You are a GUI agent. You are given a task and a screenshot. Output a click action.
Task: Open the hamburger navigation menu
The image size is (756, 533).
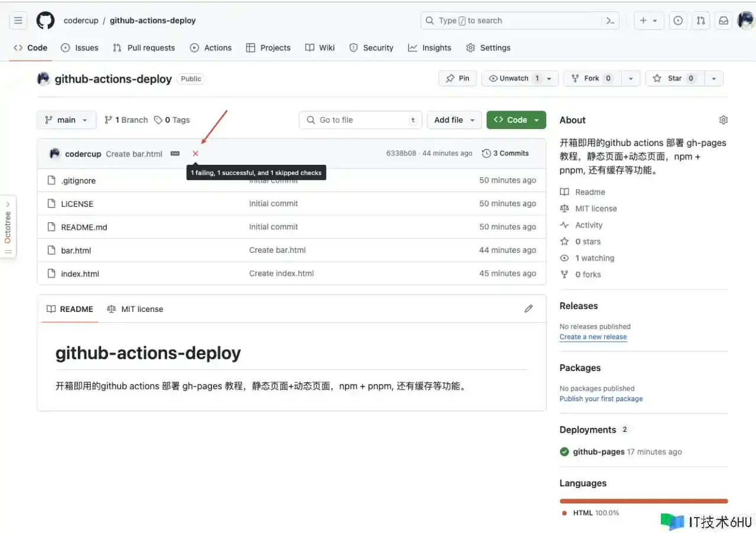[18, 21]
